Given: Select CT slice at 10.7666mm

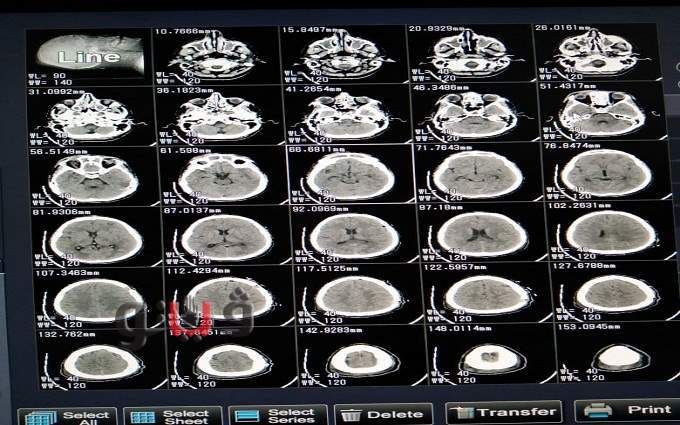Looking at the screenshot, I should tap(216, 56).
